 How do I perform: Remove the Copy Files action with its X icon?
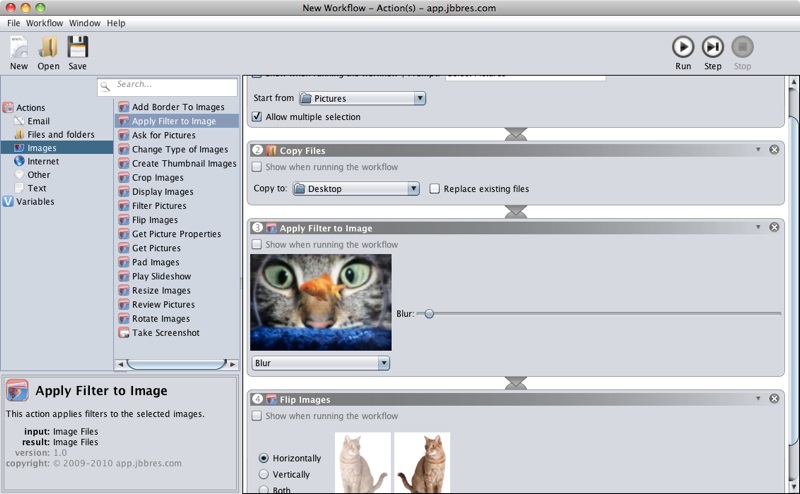[774, 150]
